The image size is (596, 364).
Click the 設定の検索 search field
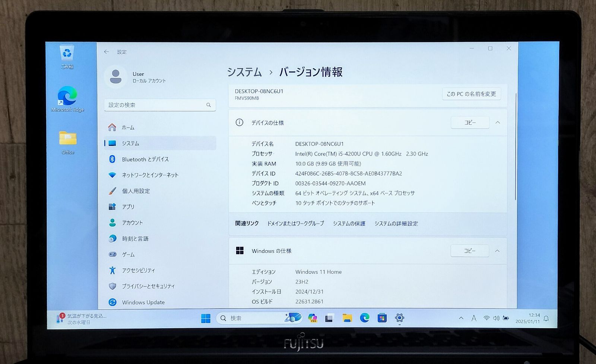click(160, 105)
